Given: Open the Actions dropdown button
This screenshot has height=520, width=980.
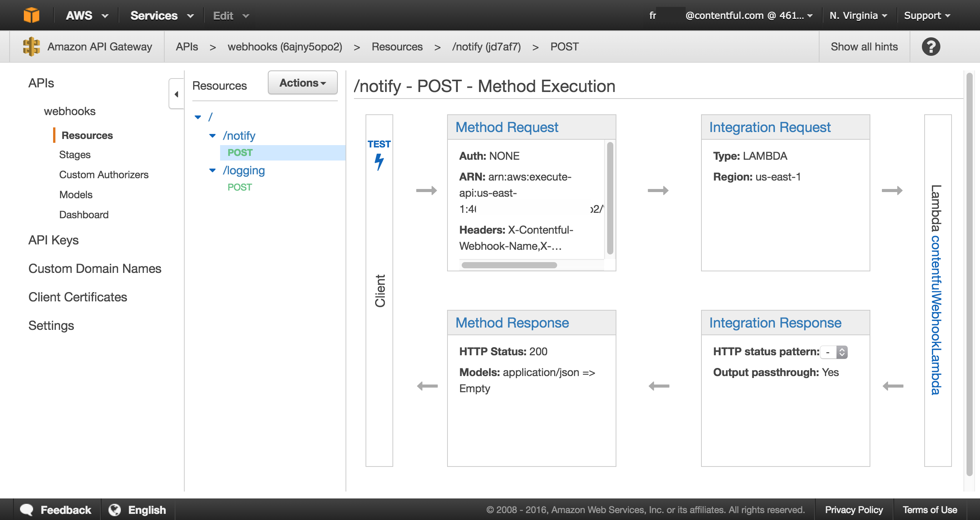Looking at the screenshot, I should click(x=302, y=83).
